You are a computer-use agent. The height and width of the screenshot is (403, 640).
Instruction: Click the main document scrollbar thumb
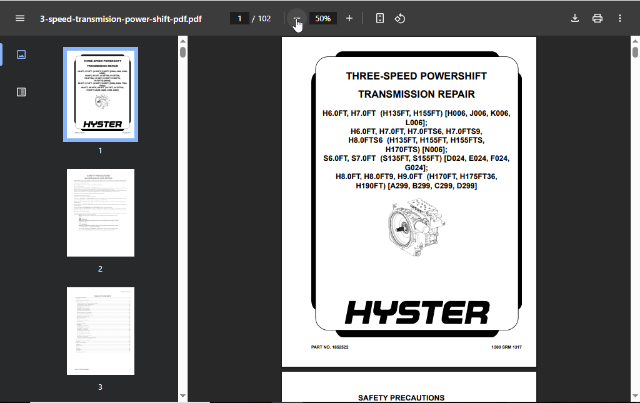point(635,52)
